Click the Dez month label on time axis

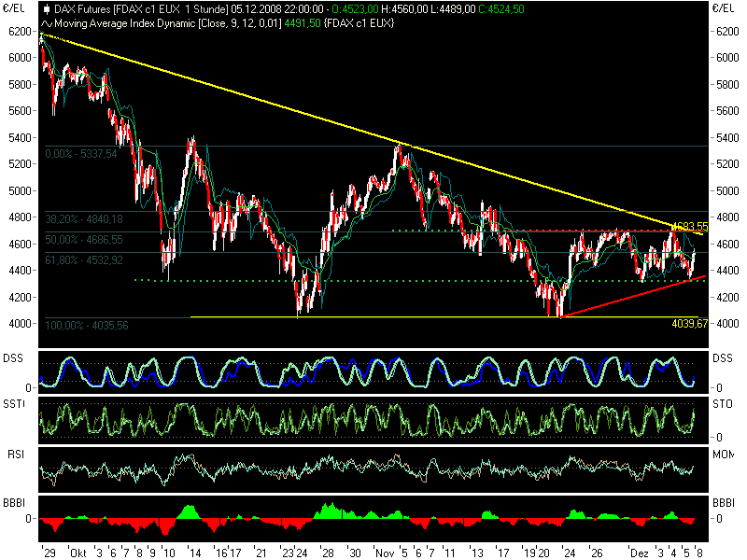[640, 553]
